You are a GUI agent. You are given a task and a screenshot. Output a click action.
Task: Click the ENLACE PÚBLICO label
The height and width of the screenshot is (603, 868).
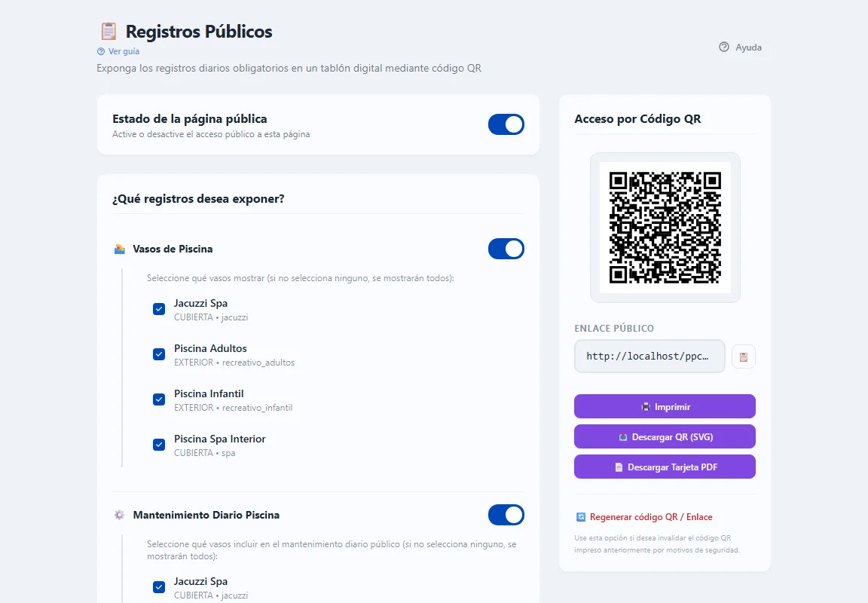pos(614,329)
